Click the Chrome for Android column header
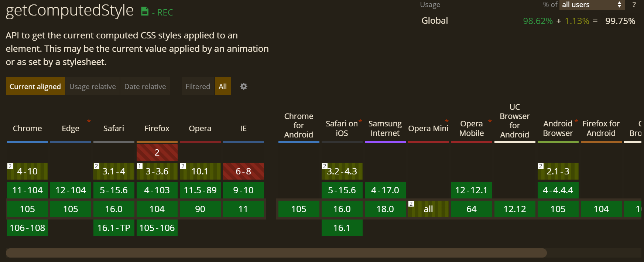644x262 pixels. (x=299, y=125)
